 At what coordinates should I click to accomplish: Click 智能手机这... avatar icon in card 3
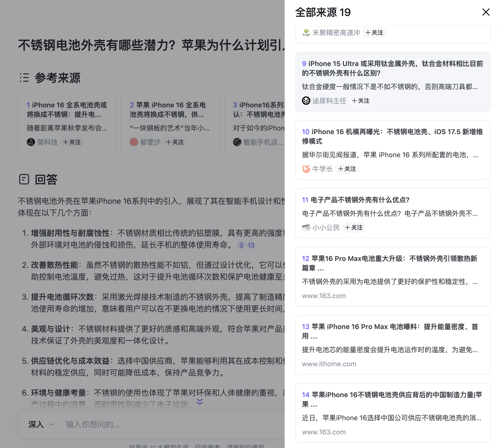pos(237,142)
